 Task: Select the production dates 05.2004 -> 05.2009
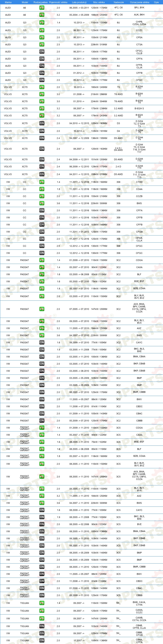click(x=79, y=15)
